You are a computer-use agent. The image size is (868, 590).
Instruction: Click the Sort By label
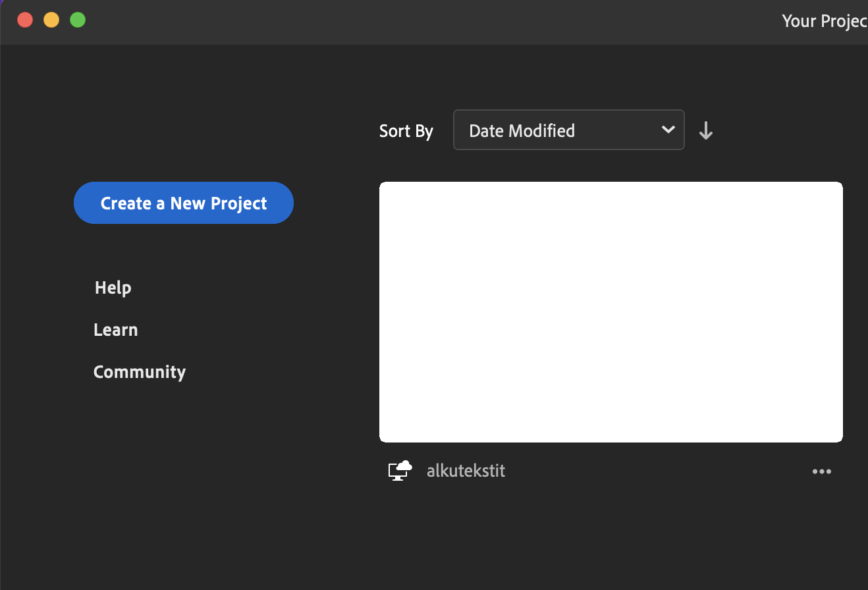[x=406, y=131]
